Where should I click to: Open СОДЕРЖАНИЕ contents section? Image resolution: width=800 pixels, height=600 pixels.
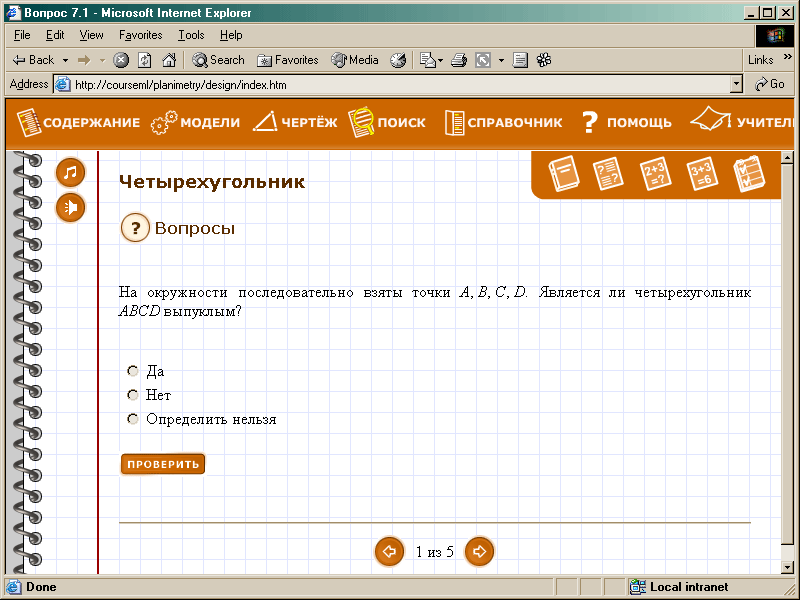(79, 123)
